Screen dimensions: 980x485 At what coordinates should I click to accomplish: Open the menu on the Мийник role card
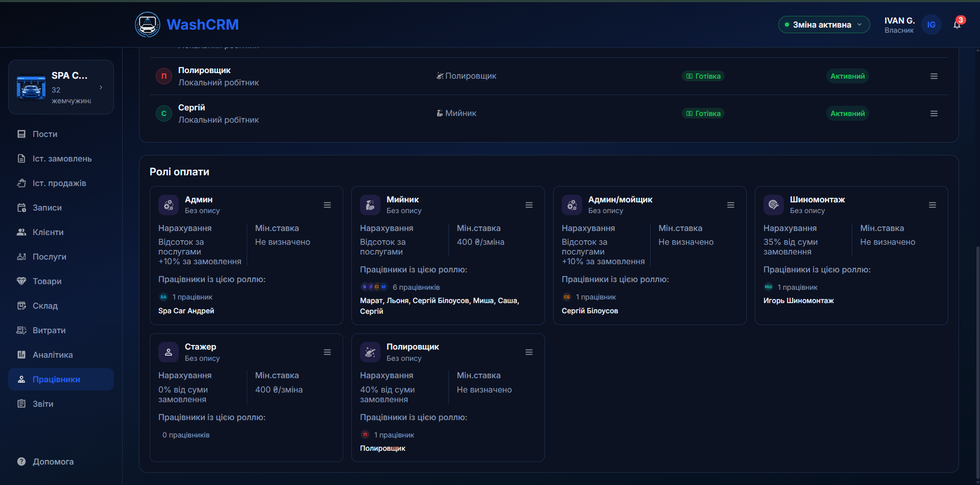coord(529,205)
